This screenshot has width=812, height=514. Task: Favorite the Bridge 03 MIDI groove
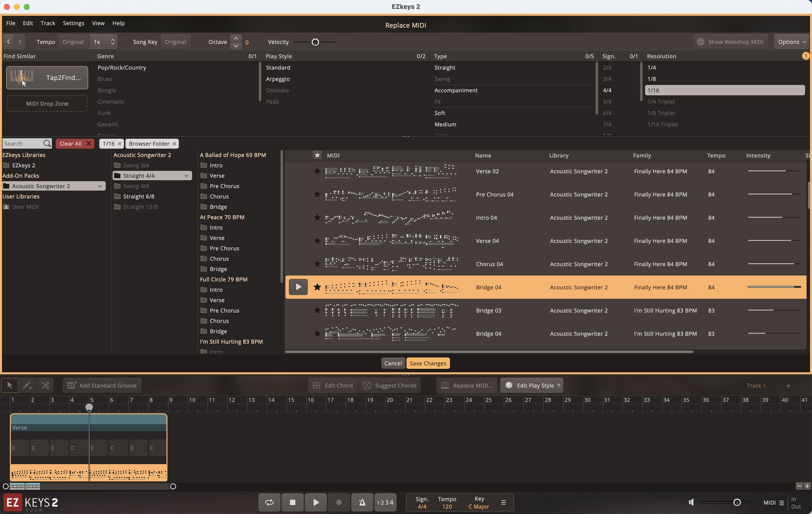click(x=317, y=310)
